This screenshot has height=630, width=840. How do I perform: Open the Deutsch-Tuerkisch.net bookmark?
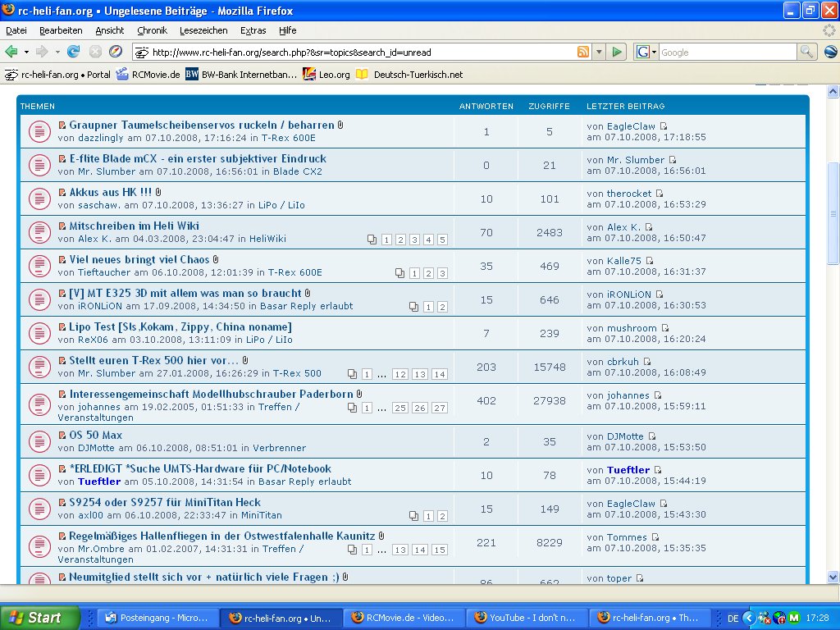click(410, 75)
